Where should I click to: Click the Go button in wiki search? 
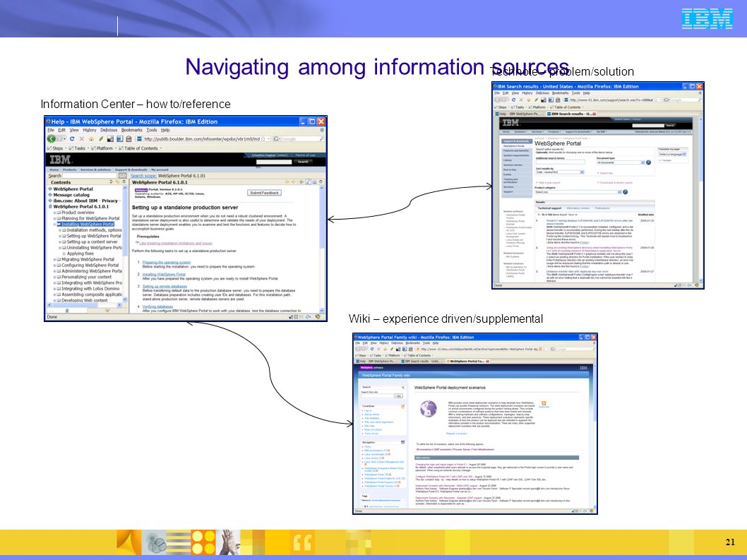click(x=399, y=396)
